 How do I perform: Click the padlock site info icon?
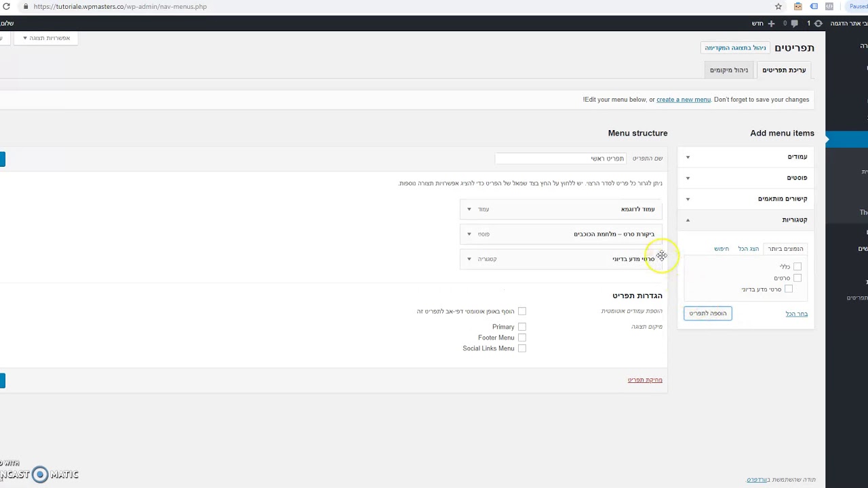(26, 6)
